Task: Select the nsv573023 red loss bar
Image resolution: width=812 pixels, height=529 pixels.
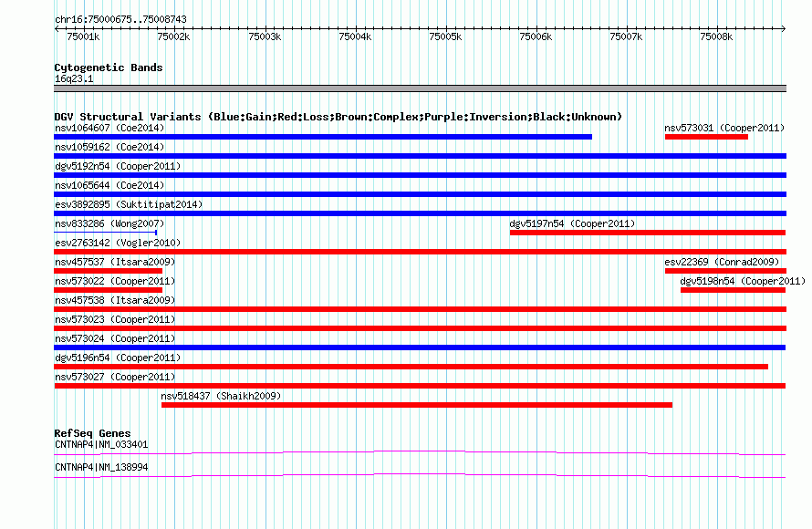Action: (420, 328)
